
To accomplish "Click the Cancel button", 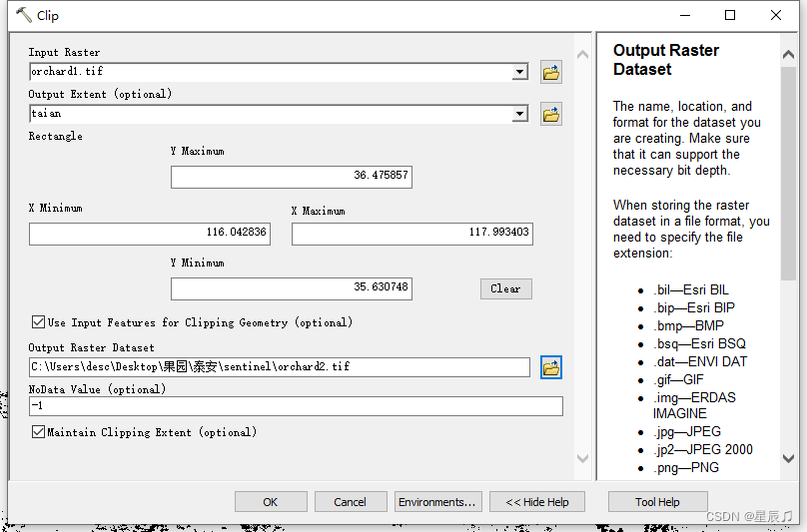I will point(350,502).
